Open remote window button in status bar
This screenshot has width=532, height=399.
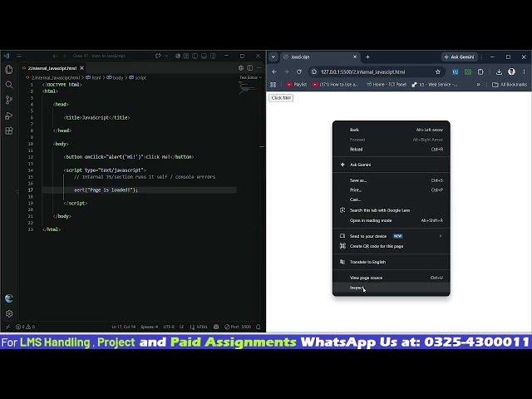(x=7, y=327)
